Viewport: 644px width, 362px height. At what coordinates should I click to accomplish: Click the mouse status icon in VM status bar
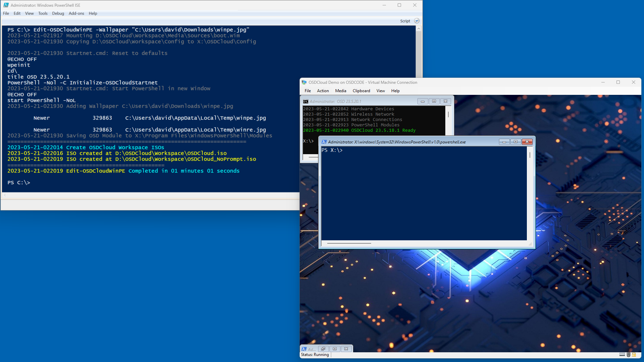pyautogui.click(x=628, y=354)
